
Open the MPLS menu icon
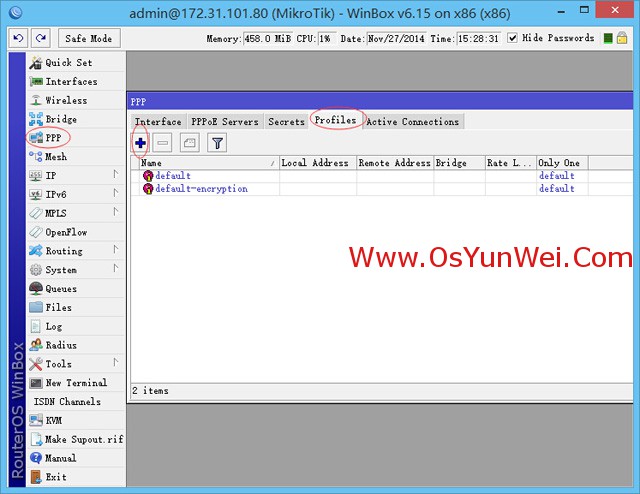[x=36, y=213]
